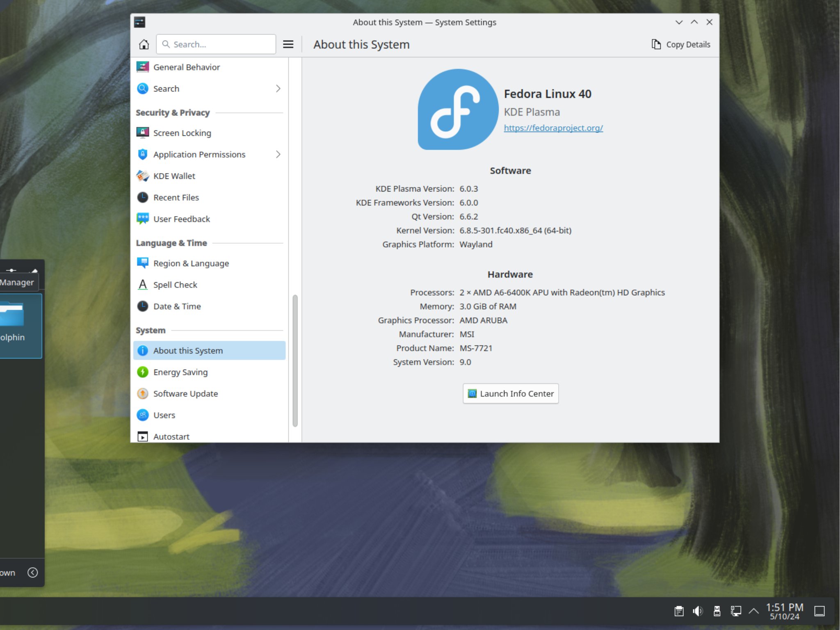The height and width of the screenshot is (630, 840).
Task: Follow the fedoraproject.org link
Action: (x=553, y=128)
